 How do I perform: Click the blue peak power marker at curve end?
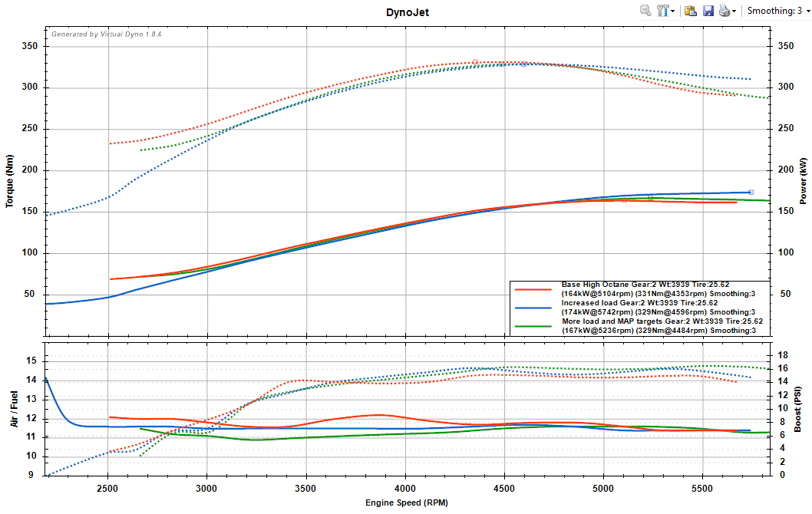coord(751,193)
